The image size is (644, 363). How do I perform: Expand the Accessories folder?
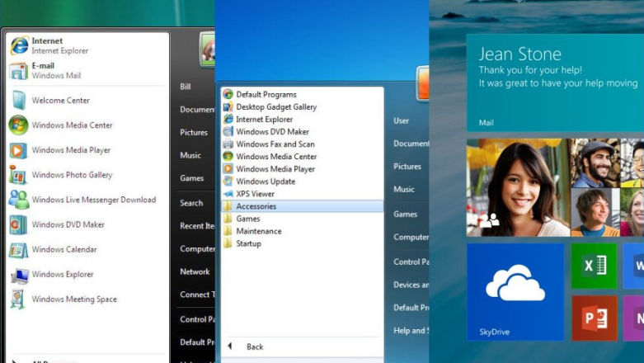(302, 206)
